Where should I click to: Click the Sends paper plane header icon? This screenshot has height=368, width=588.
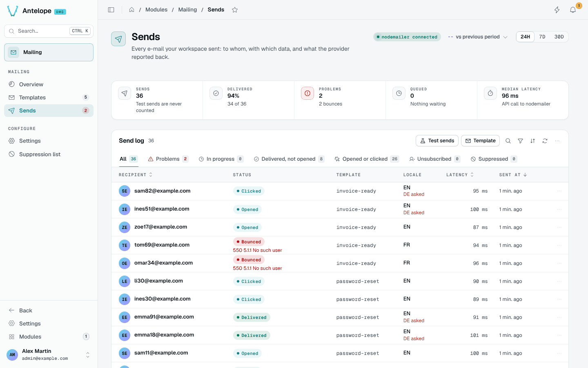click(118, 39)
